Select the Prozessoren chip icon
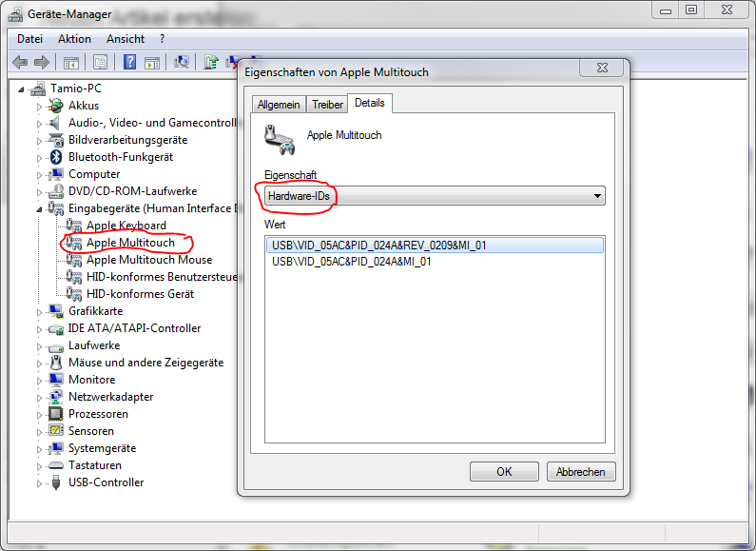 tap(56, 414)
